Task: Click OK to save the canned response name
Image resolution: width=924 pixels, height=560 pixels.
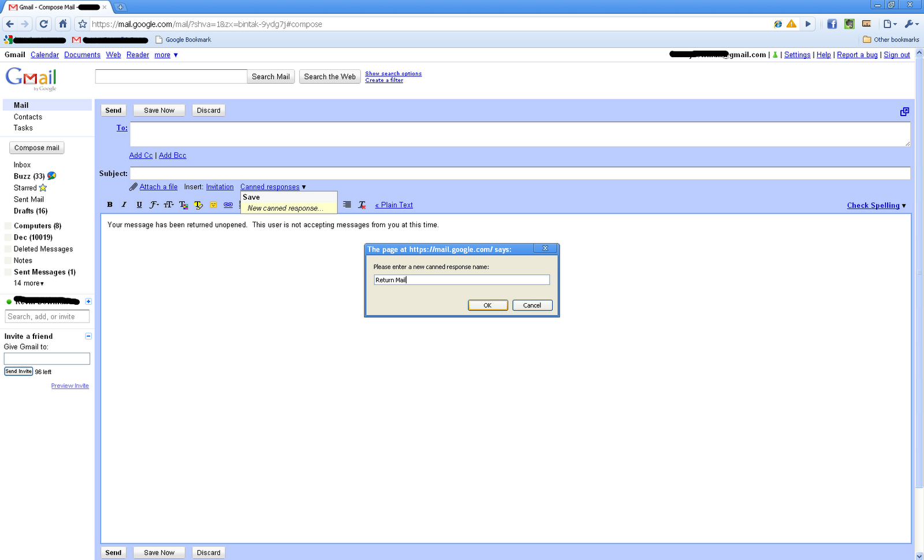Action: (487, 305)
